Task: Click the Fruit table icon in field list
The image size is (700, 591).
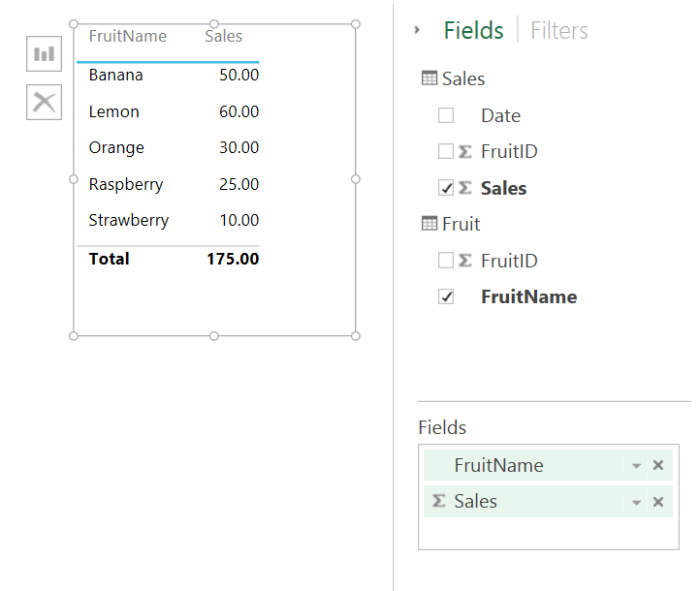Action: (430, 225)
